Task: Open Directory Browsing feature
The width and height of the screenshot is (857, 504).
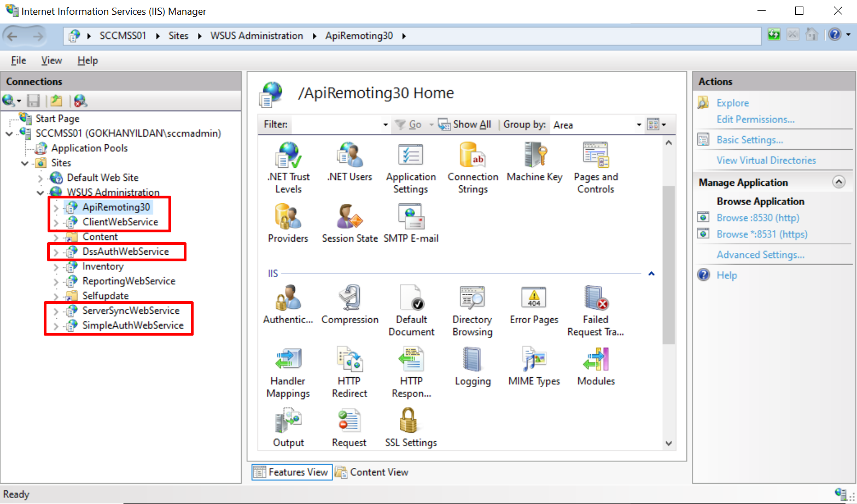Action: tap(473, 310)
